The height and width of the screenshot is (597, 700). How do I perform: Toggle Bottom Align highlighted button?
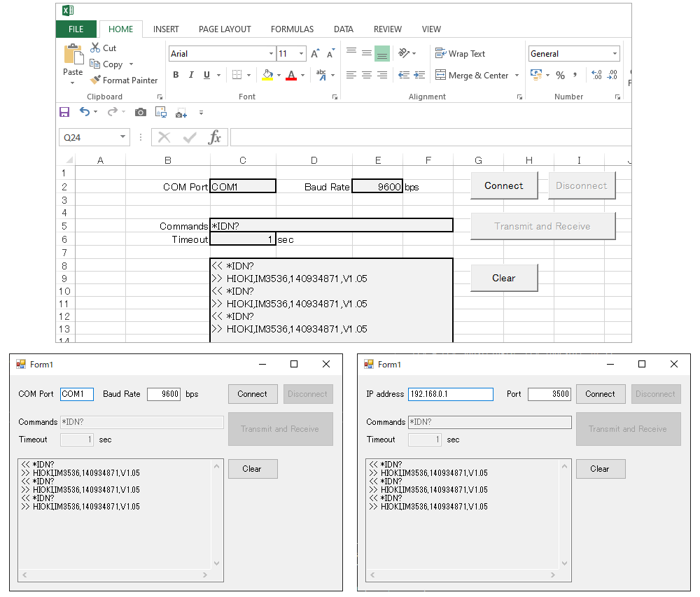click(x=382, y=54)
